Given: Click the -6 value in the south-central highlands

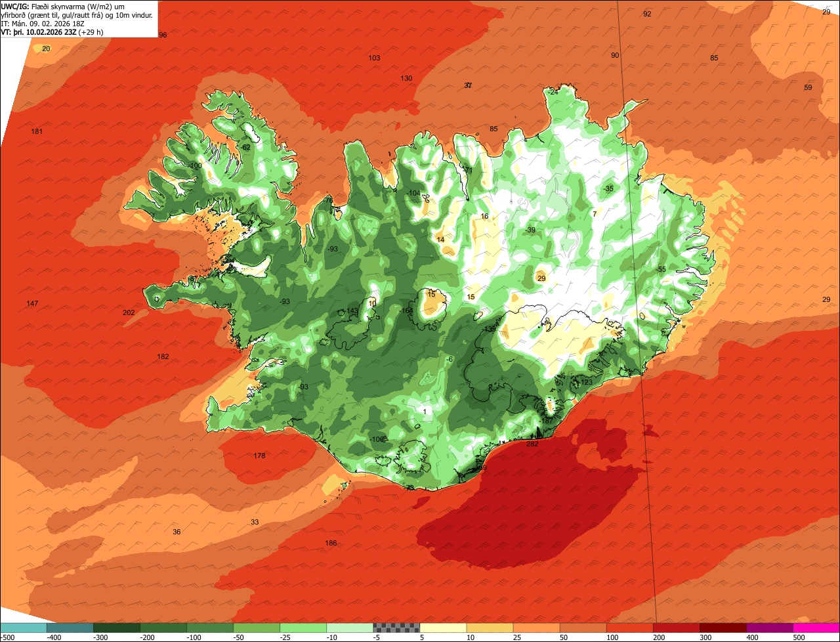Looking at the screenshot, I should [x=449, y=359].
